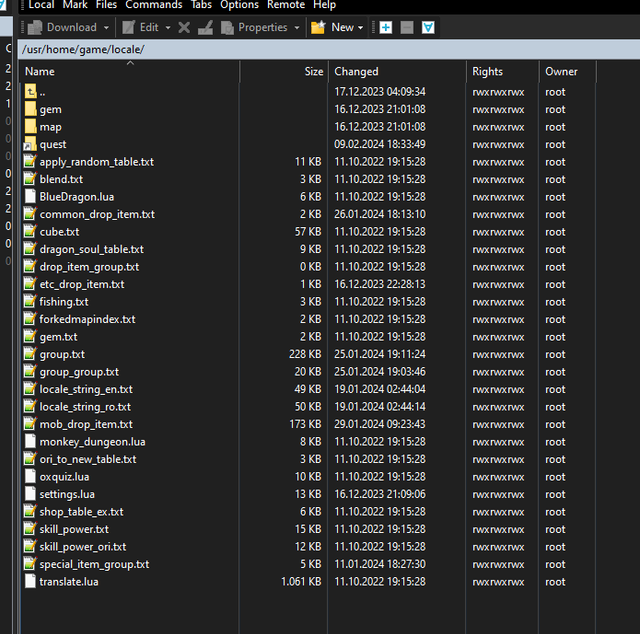Click the translate.lua file icon
Screen dimensions: 640x634
click(x=30, y=582)
